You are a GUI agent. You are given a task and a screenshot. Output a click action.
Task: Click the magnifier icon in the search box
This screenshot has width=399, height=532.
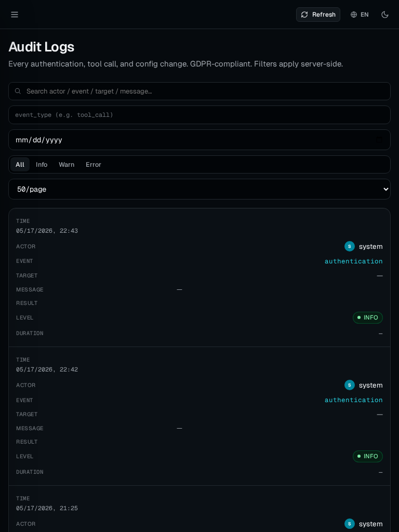pos(18,91)
